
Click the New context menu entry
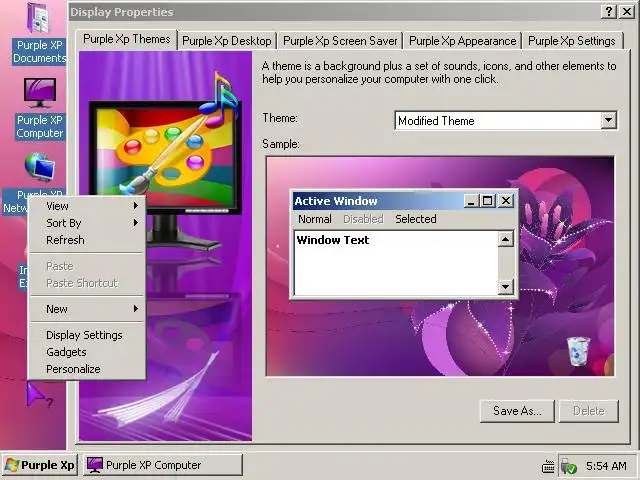(87, 309)
